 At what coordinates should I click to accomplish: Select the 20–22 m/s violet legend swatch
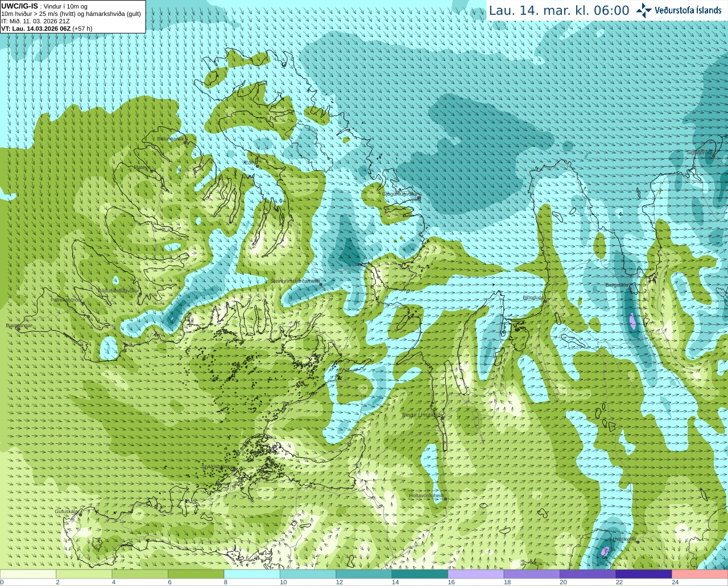pos(588,574)
